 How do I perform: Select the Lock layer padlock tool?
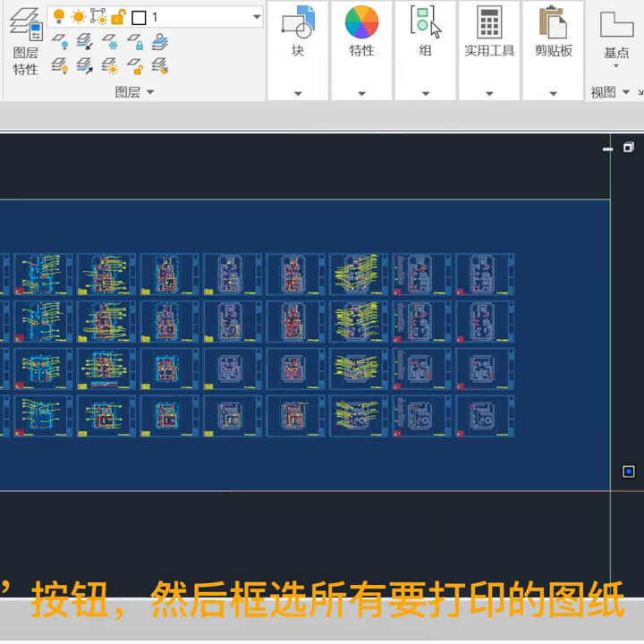135,42
